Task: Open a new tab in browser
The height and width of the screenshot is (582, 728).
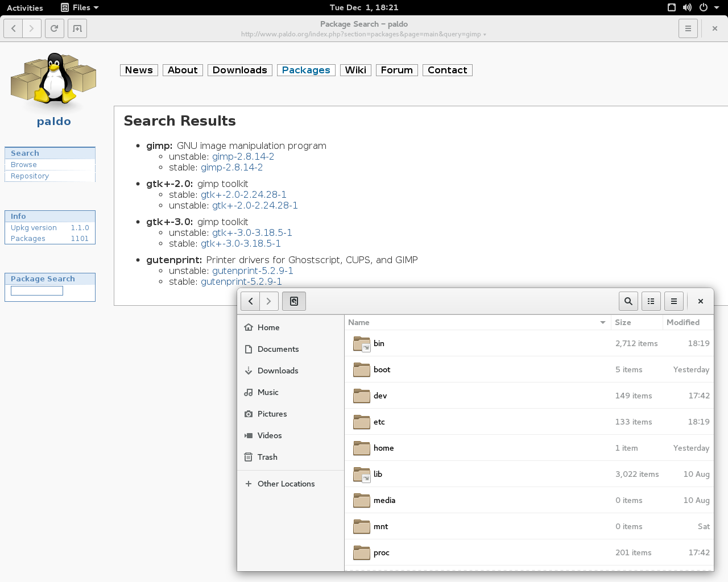Action: (77, 28)
